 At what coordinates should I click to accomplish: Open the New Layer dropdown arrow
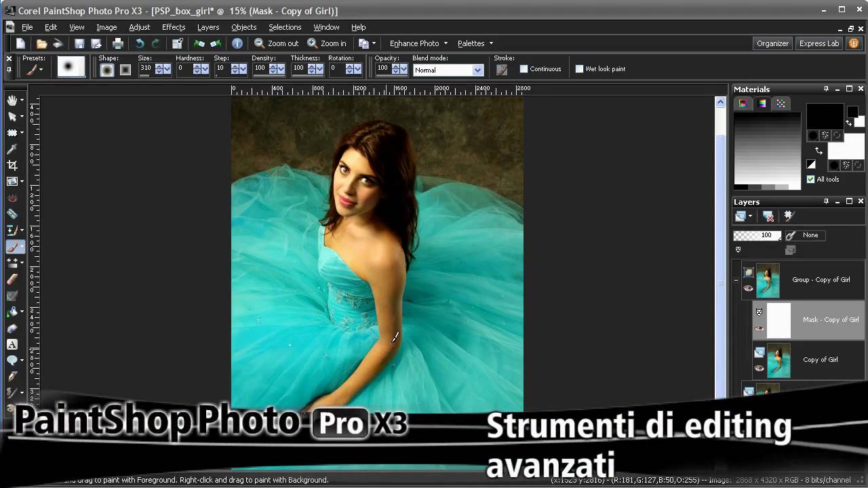[751, 216]
